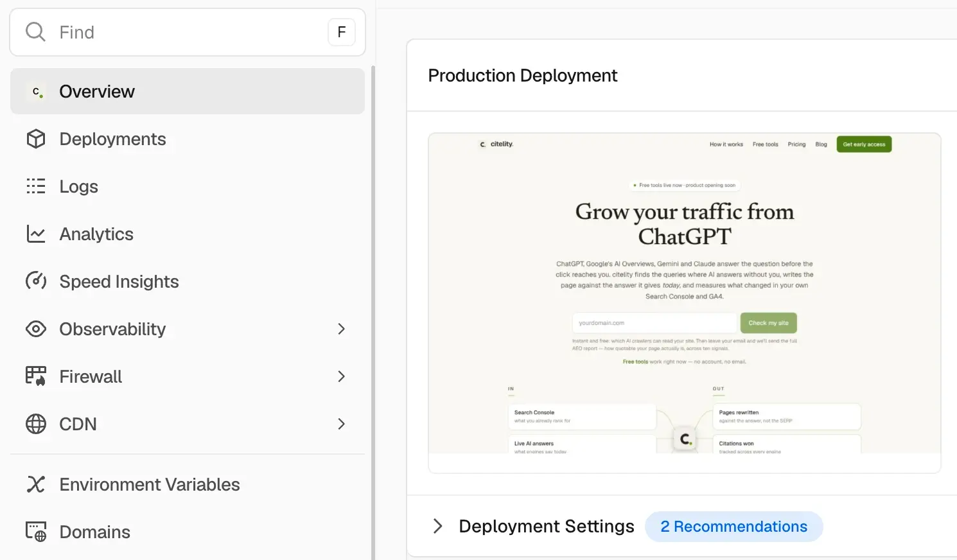Image resolution: width=957 pixels, height=560 pixels.
Task: Click the Speed Insights gauge icon
Action: click(x=36, y=281)
